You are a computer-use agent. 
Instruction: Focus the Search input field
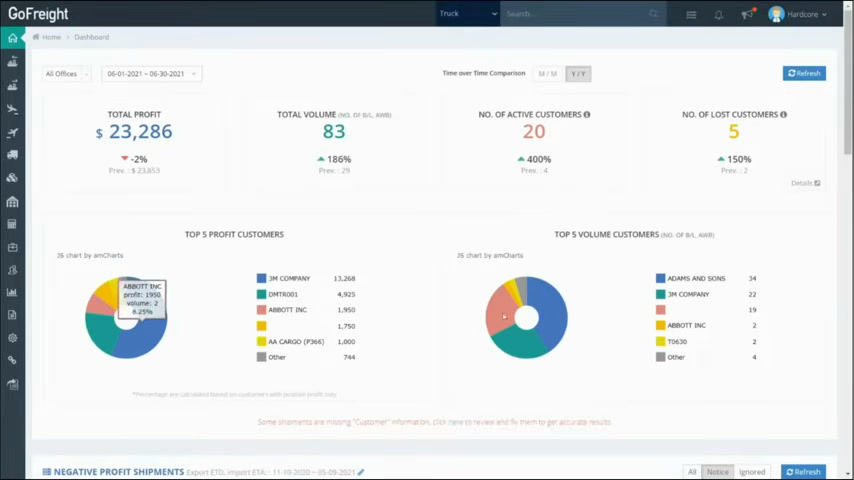[575, 14]
